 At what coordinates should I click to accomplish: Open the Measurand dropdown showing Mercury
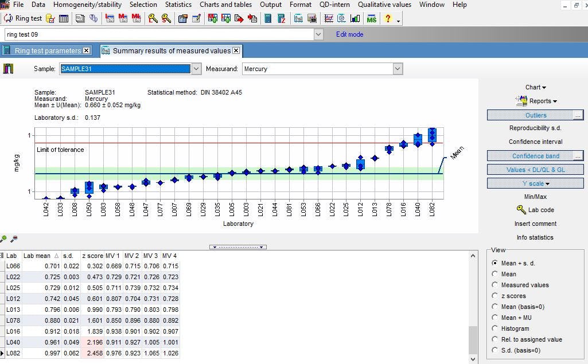397,68
